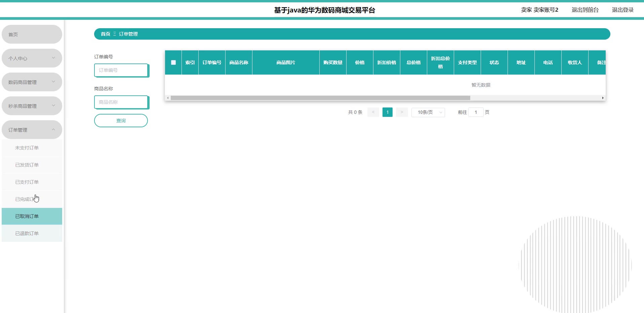The height and width of the screenshot is (313, 644).
Task: Click the 暂无数据 empty table text
Action: [x=481, y=85]
